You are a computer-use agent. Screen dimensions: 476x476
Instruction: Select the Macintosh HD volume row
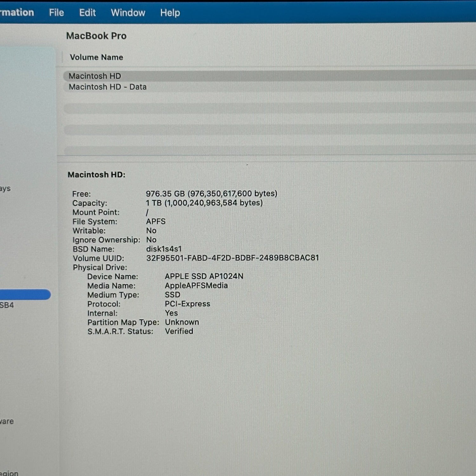point(95,76)
